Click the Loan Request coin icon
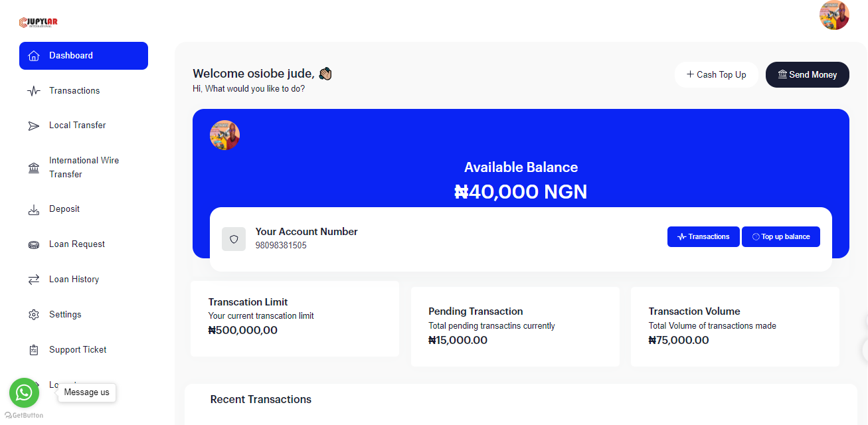 pos(34,244)
